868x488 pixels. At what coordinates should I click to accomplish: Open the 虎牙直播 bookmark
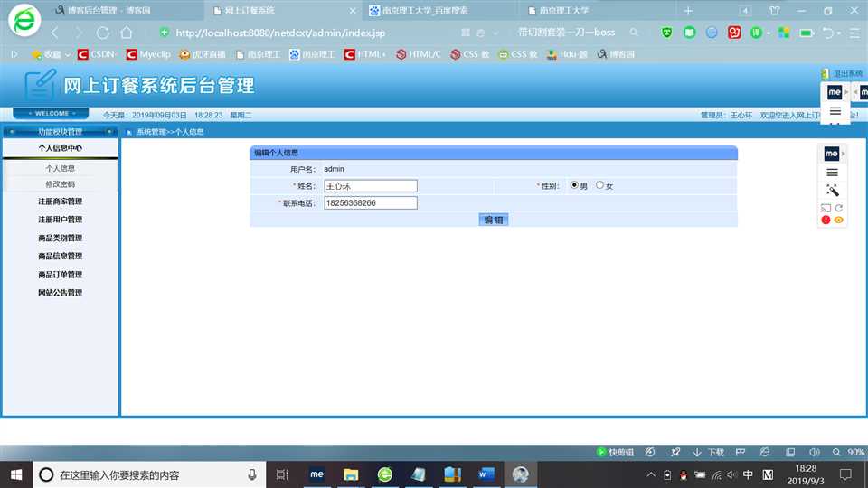pos(203,54)
